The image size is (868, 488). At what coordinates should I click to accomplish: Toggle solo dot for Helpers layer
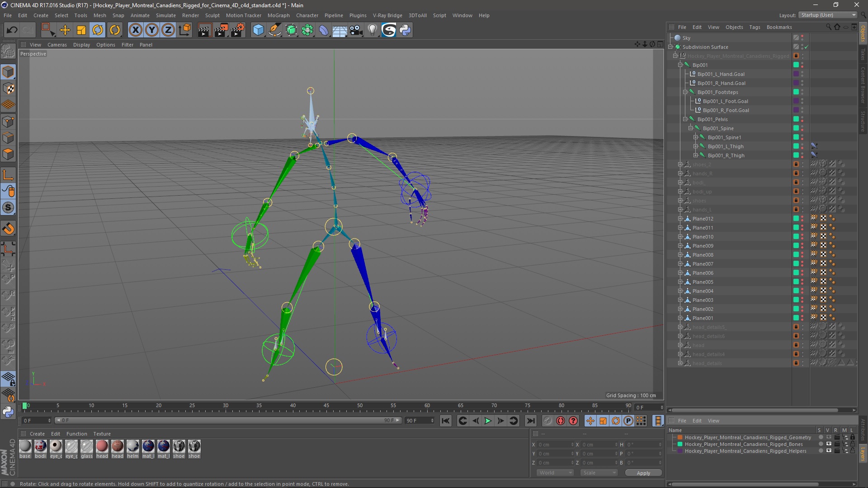click(821, 451)
